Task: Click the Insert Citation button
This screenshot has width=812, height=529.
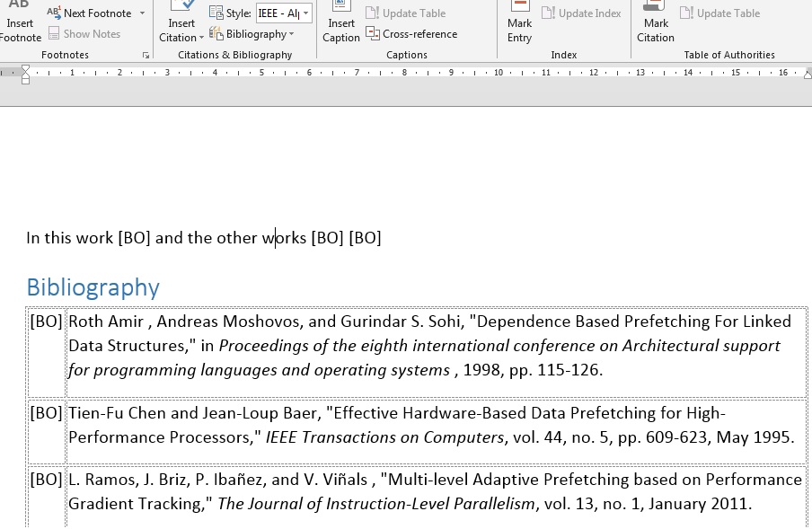Action: (x=181, y=22)
